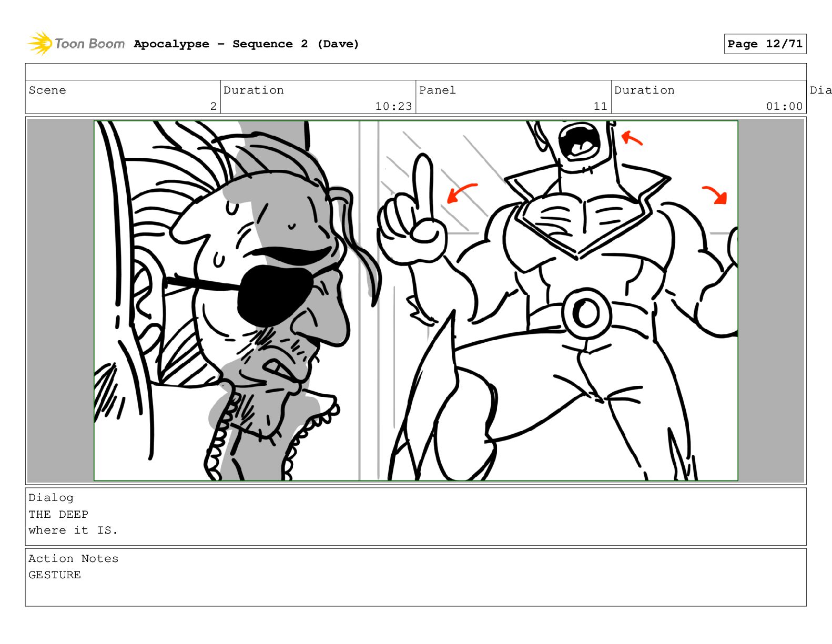Click the 'Duration' label next to Scene
Viewport: 832px width, 644px height.
pyautogui.click(x=253, y=90)
